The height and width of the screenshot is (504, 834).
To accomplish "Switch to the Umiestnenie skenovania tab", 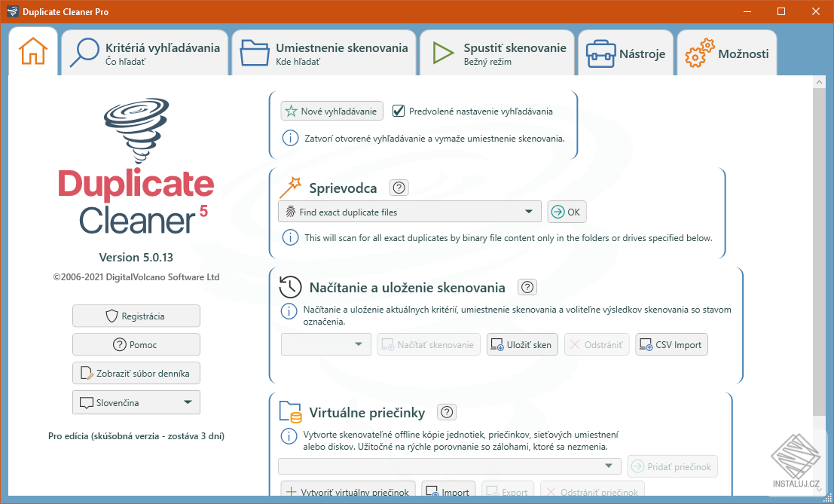I will tap(324, 52).
